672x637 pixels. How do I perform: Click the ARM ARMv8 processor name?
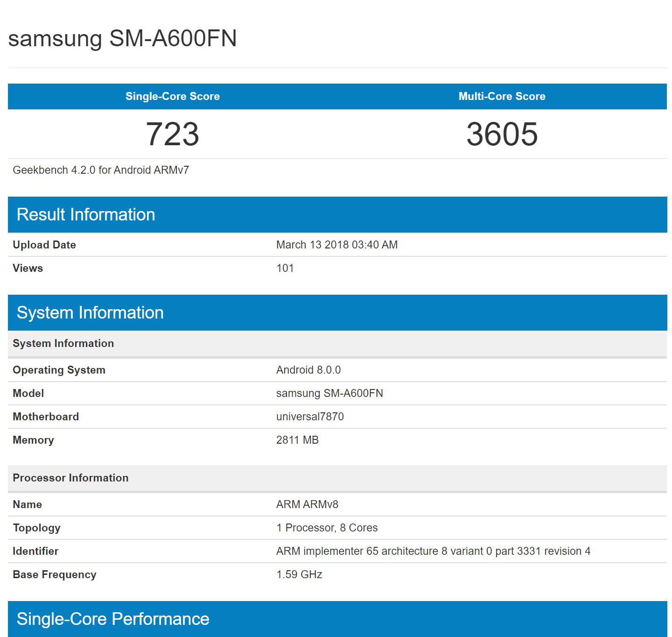307,504
